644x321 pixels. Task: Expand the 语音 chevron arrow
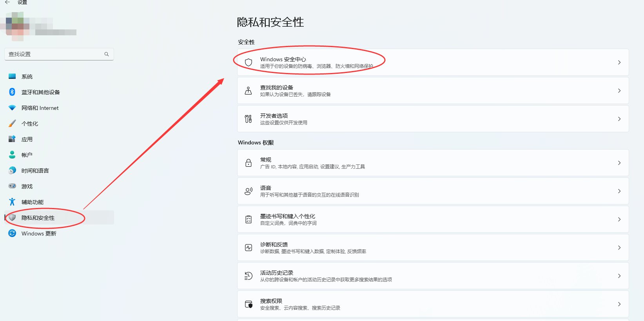(x=619, y=191)
